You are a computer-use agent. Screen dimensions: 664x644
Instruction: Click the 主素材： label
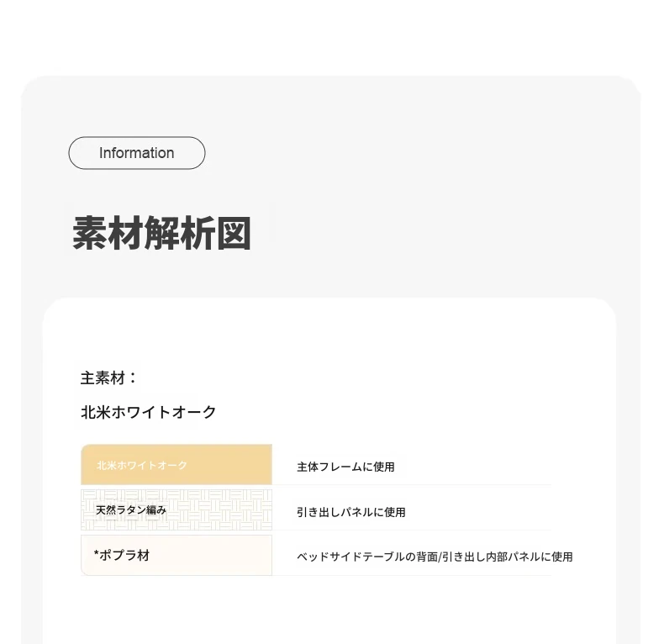(108, 378)
